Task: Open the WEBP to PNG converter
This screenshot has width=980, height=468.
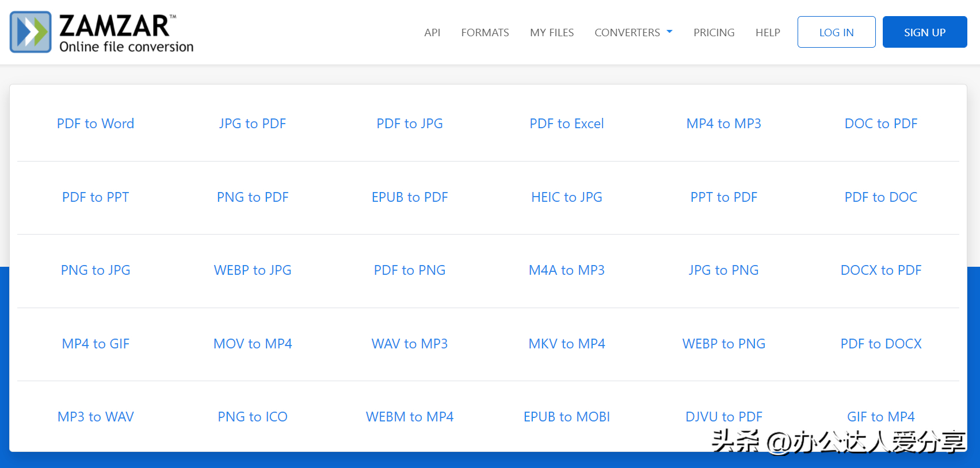Action: [724, 344]
